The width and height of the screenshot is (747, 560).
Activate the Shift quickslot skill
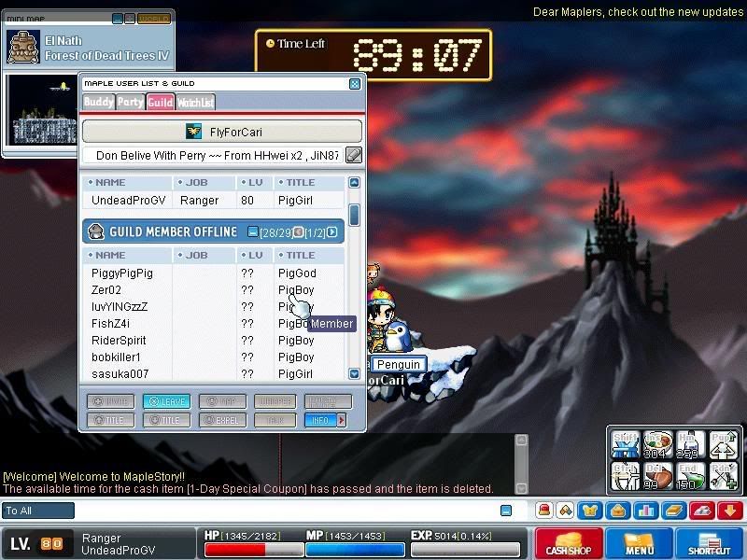pos(626,445)
